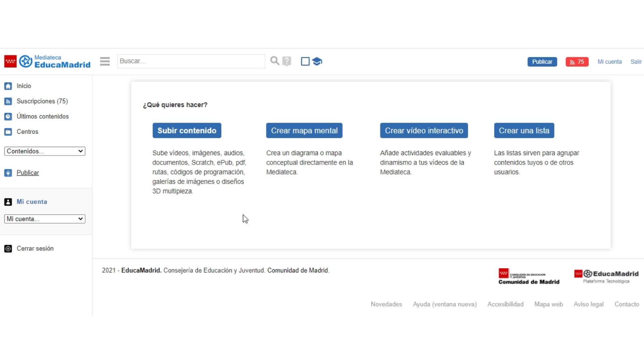Open the Mi cuenta dropdown selector
The image size is (644, 362).
45,219
